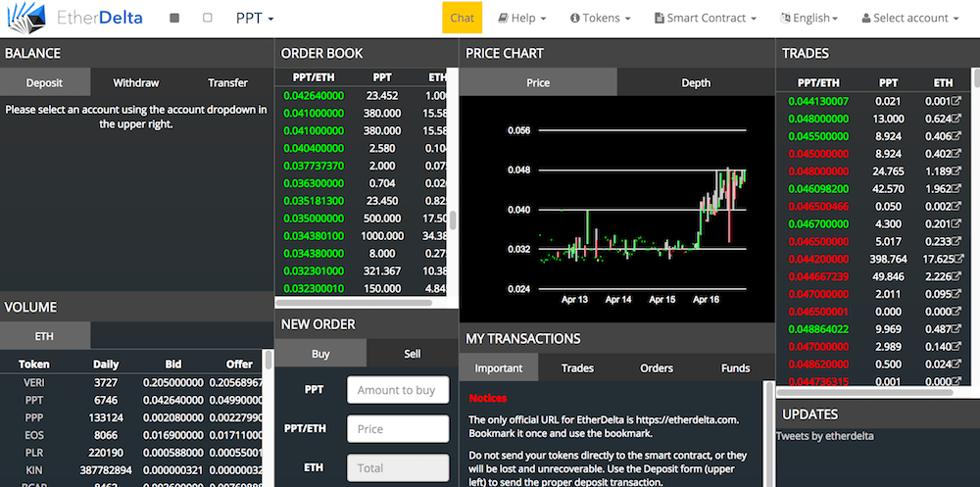
Task: Open the PPT token dropdown
Action: [255, 19]
